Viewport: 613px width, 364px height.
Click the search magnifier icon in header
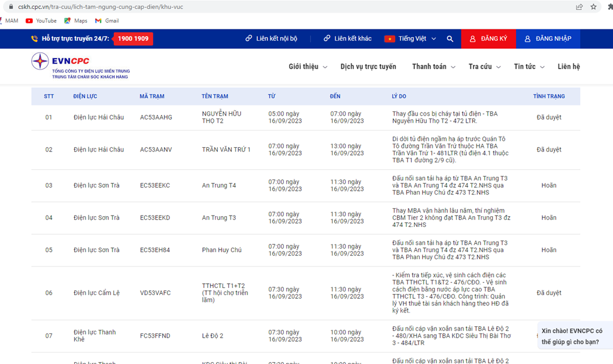tap(450, 39)
